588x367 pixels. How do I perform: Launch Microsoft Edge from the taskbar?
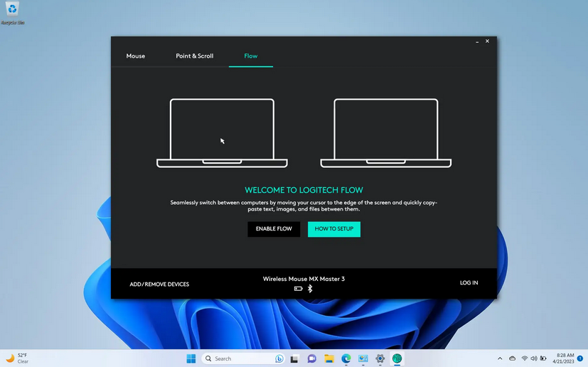pos(346,358)
